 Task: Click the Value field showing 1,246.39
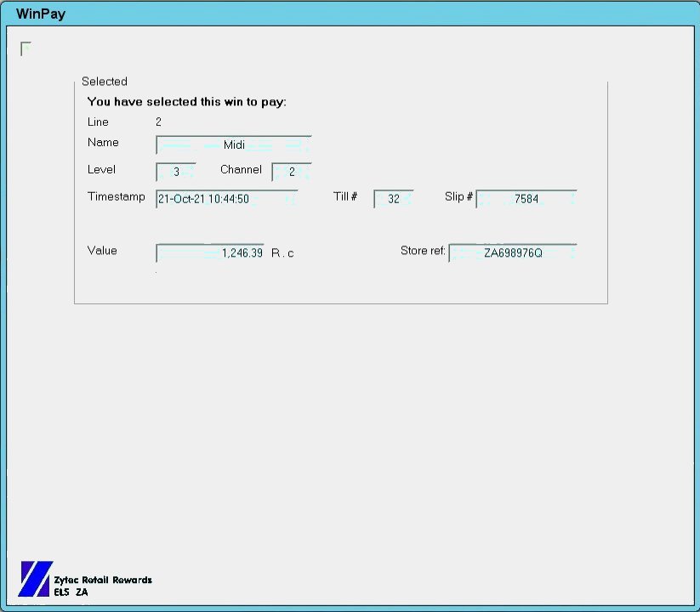210,253
